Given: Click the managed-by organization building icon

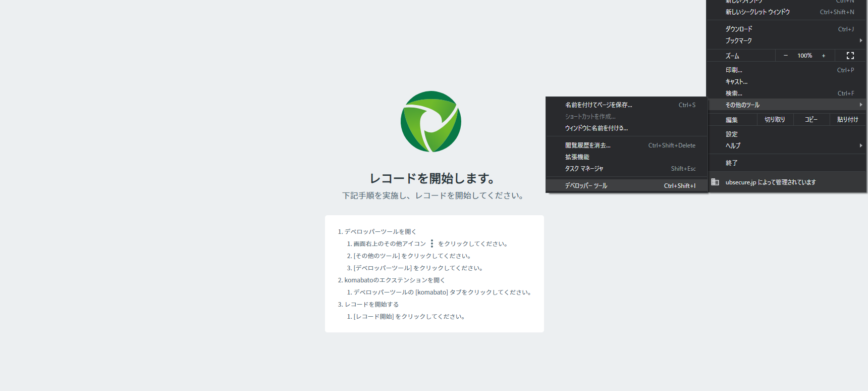Looking at the screenshot, I should click(x=715, y=182).
